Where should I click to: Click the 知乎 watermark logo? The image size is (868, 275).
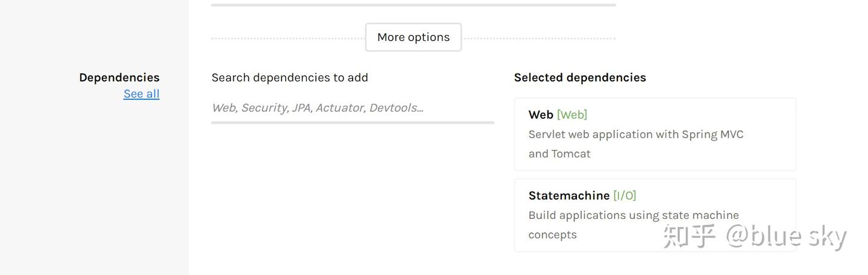tap(690, 236)
